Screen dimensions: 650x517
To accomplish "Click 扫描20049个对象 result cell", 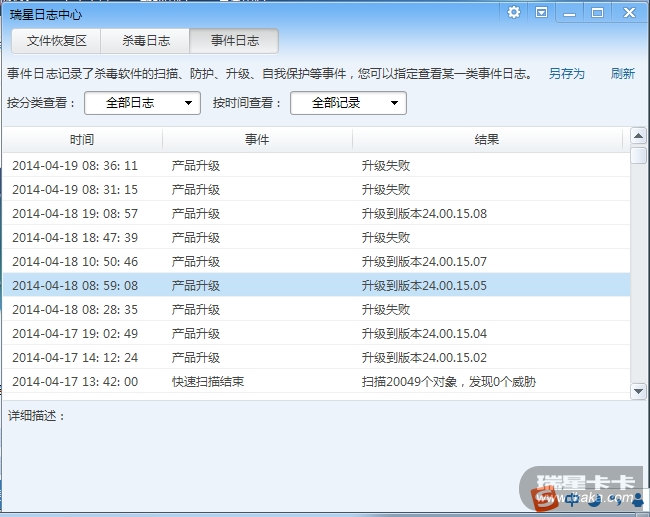I will pos(449,382).
